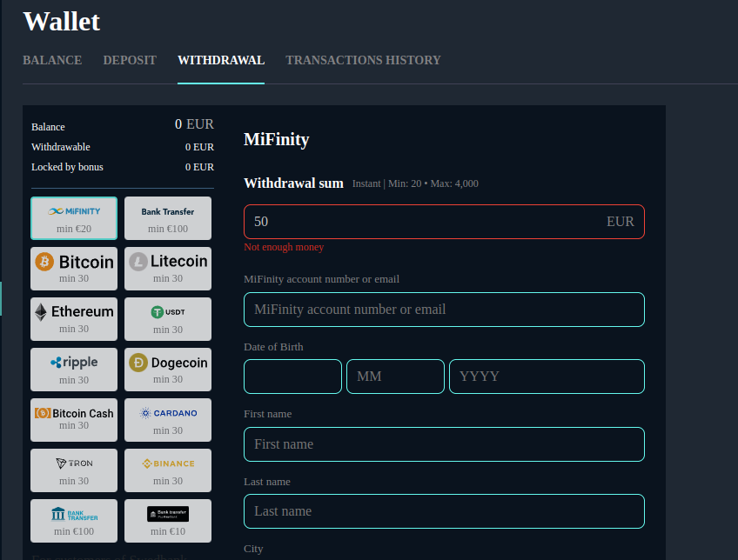This screenshot has height=560, width=738.
Task: Open the Balance tab
Action: coord(52,60)
